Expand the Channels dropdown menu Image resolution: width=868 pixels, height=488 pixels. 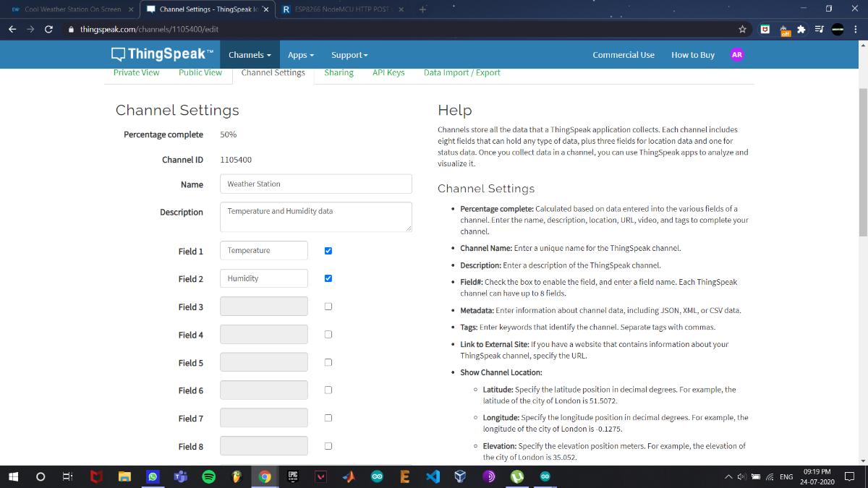[x=250, y=55]
